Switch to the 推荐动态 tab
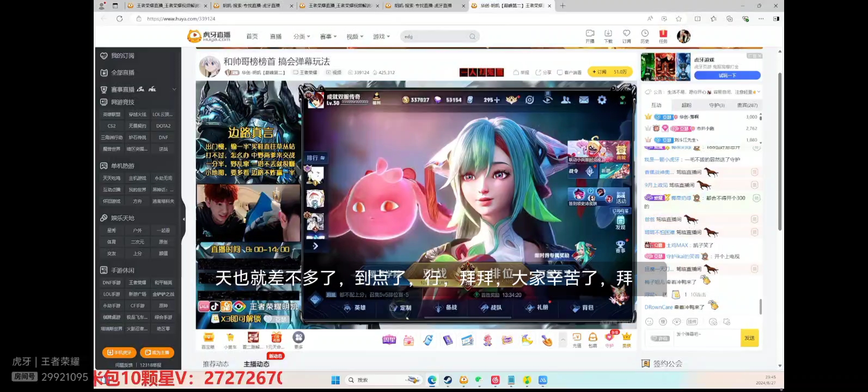This screenshot has height=392, width=868. 216,364
